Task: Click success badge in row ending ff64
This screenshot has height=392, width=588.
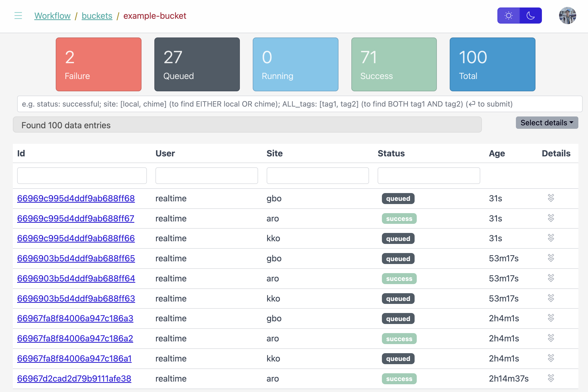Action: 399,278
